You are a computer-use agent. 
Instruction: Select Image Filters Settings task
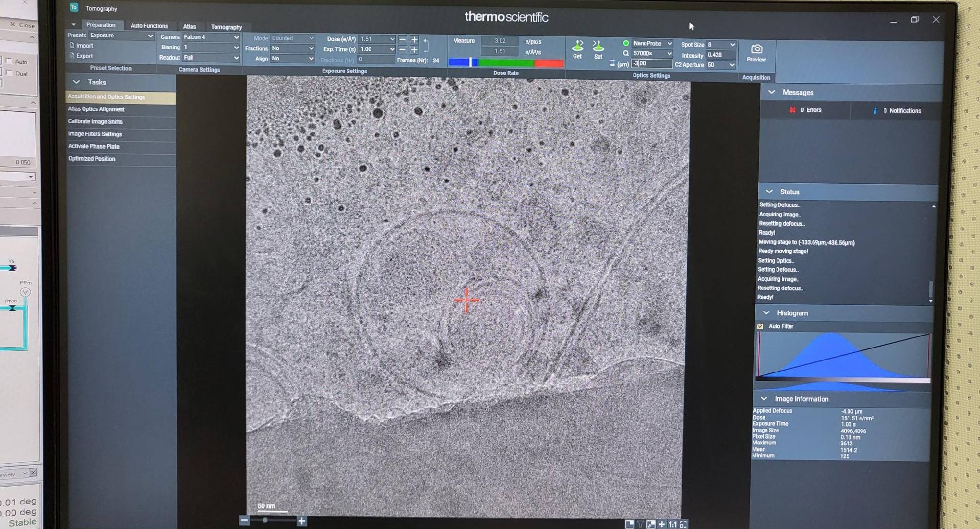(121, 134)
